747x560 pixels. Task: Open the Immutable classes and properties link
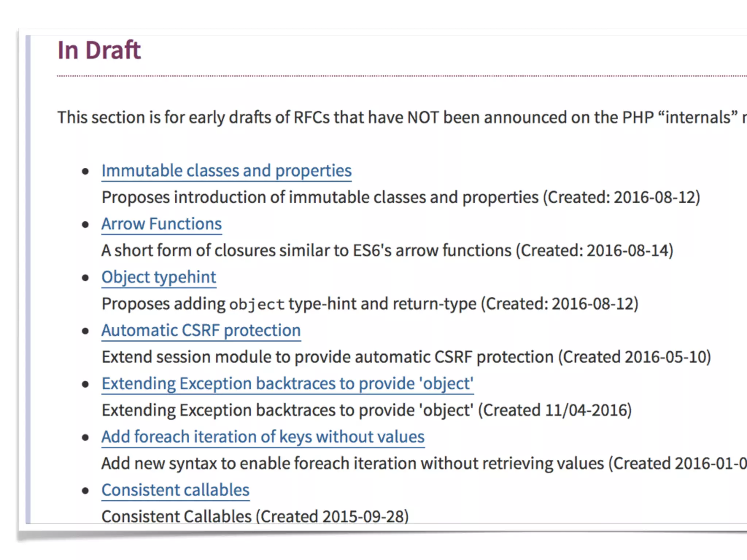coord(227,171)
